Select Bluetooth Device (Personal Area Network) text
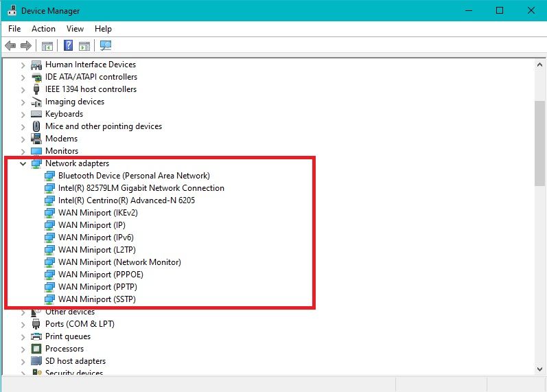 click(135, 176)
